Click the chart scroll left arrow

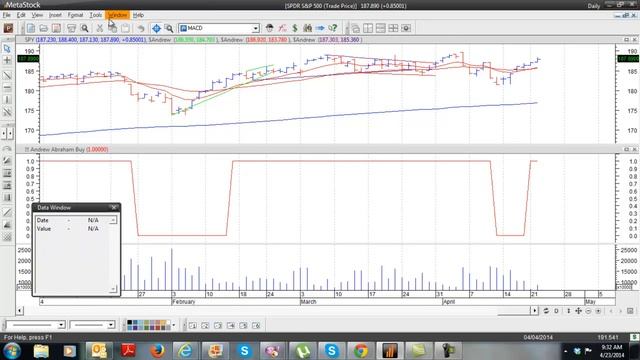[20, 311]
